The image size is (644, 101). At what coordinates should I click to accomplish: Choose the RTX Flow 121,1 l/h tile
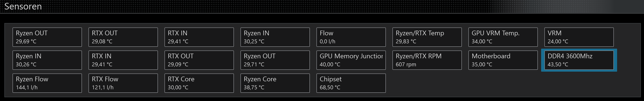coord(123,83)
